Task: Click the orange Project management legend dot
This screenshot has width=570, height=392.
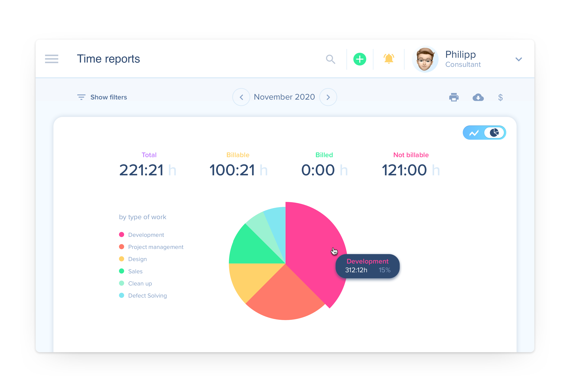Action: [121, 247]
